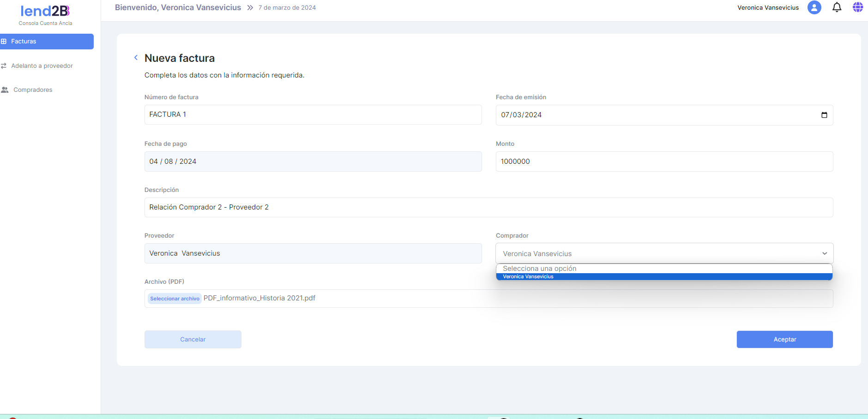Open the Compradores menu item
The width and height of the screenshot is (868, 419).
point(33,90)
